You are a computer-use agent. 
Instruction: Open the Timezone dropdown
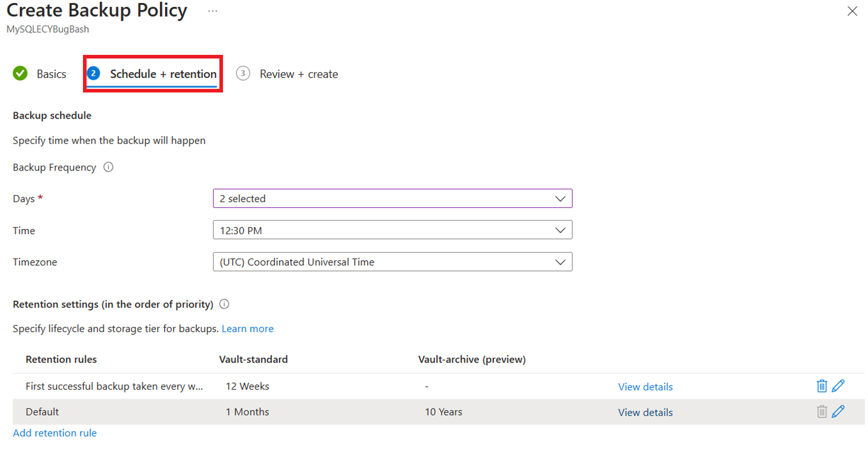tap(393, 262)
